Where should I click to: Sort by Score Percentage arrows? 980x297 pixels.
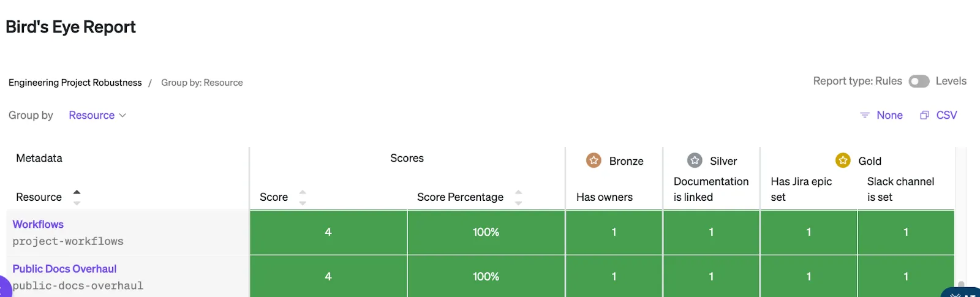pos(518,197)
